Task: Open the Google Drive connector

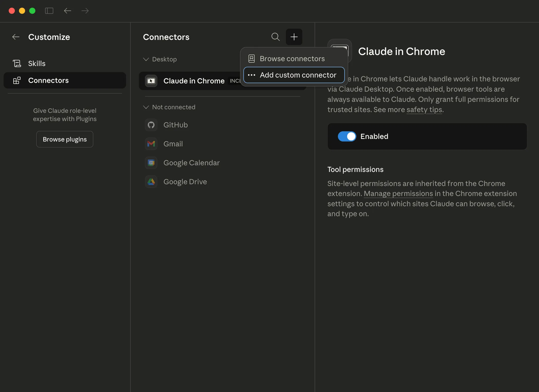Action: tap(185, 182)
